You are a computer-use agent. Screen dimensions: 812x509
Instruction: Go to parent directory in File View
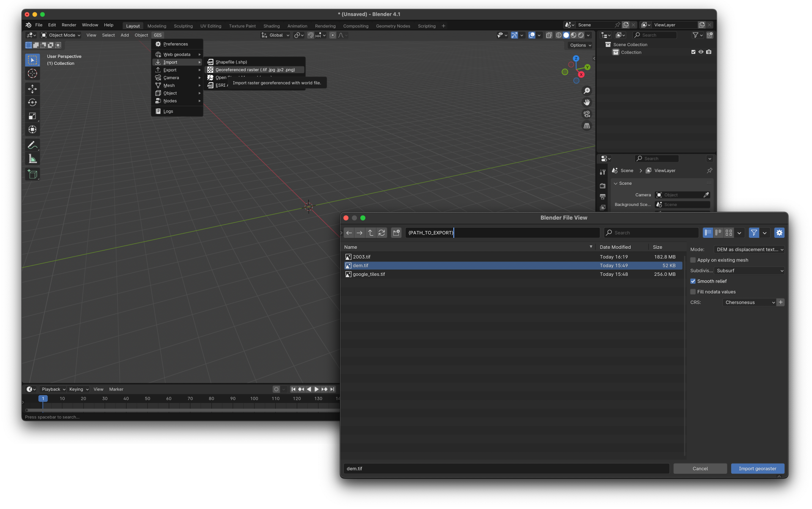[x=370, y=233]
